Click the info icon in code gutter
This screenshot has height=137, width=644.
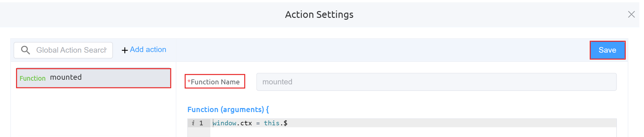(x=193, y=123)
